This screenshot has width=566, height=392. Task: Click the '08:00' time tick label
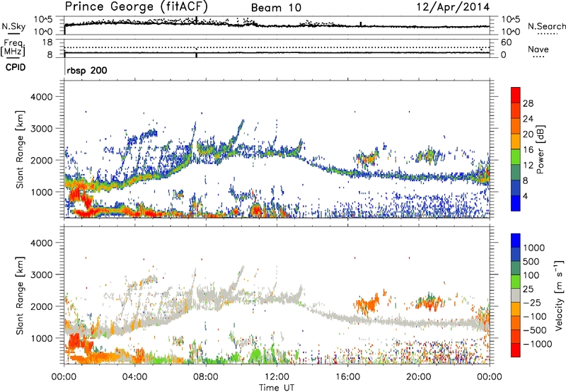206,377
